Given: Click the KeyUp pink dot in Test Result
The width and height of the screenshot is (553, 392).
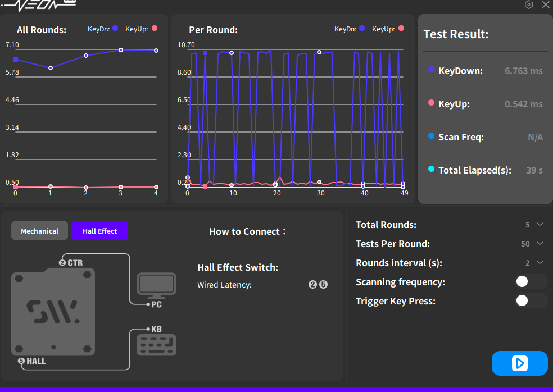Looking at the screenshot, I should coord(432,103).
